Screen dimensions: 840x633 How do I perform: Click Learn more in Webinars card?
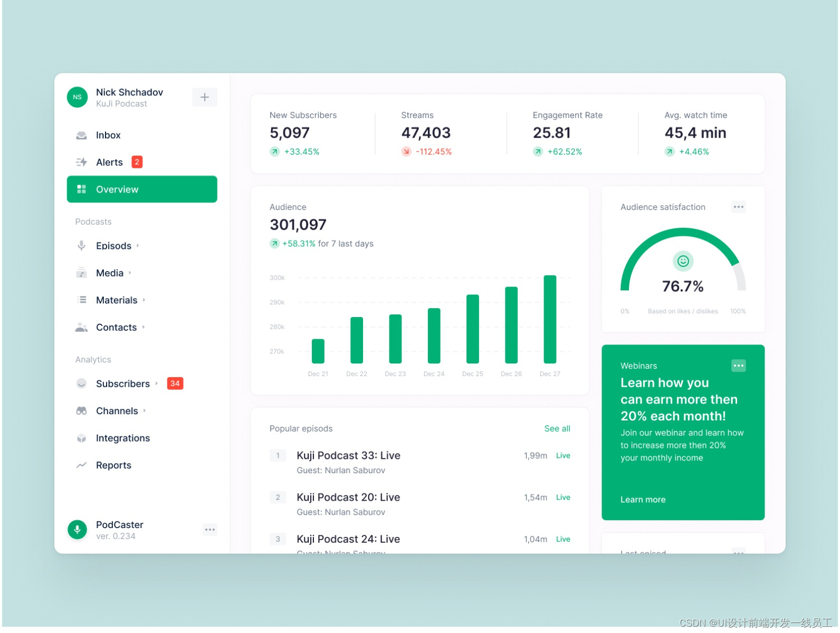pos(643,500)
